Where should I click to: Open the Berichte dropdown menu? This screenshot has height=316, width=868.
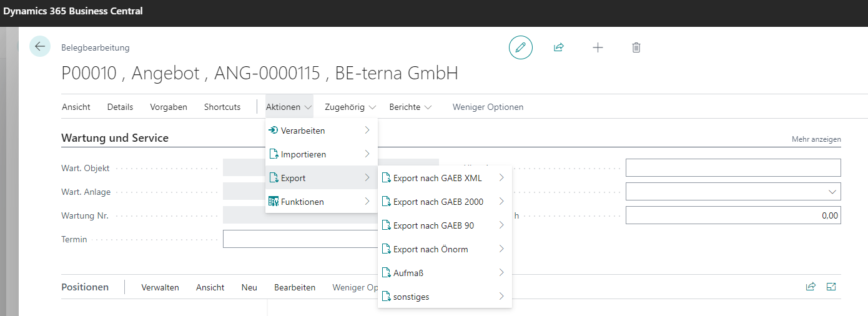click(x=410, y=107)
